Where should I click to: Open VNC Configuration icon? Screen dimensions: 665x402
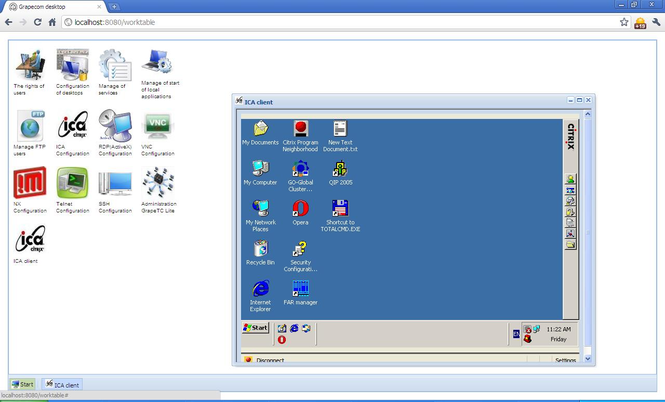point(157,126)
